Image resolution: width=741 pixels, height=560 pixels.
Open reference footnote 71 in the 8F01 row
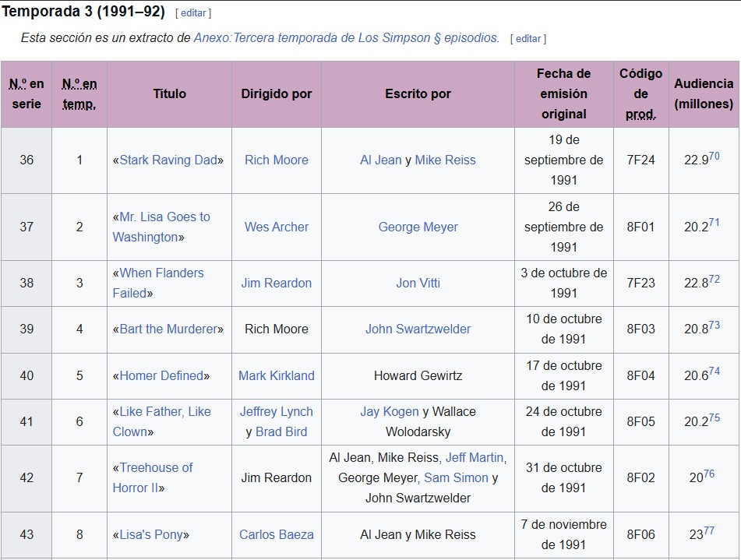714,223
